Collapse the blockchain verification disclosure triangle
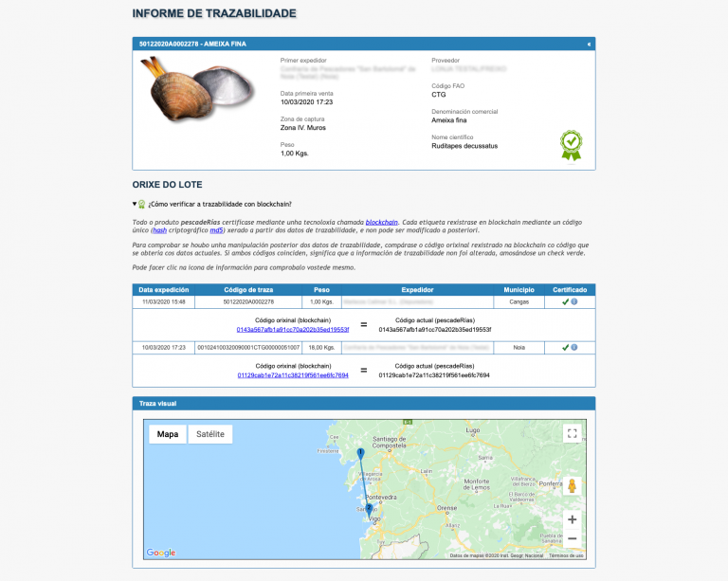This screenshot has width=728, height=581. (135, 204)
